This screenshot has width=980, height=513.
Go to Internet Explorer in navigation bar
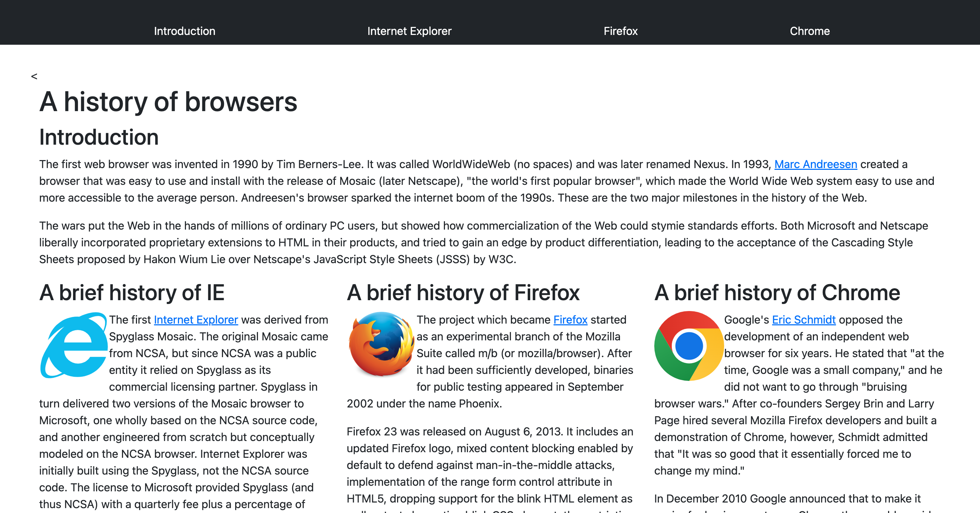(x=409, y=31)
